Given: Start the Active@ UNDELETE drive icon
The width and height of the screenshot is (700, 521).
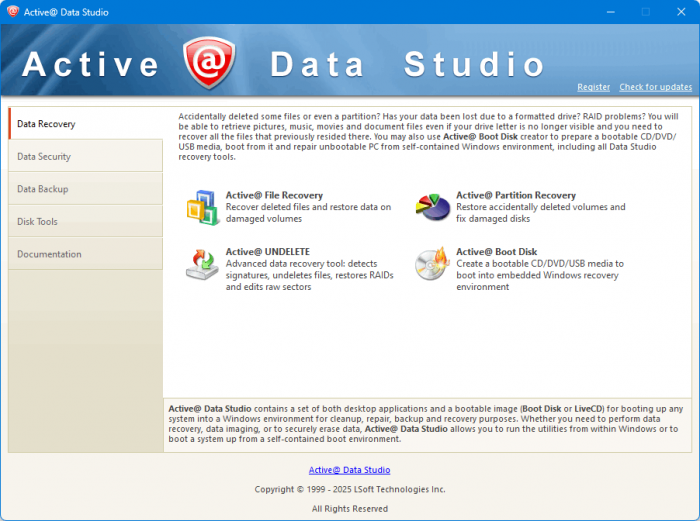Looking at the screenshot, I should click(x=202, y=264).
